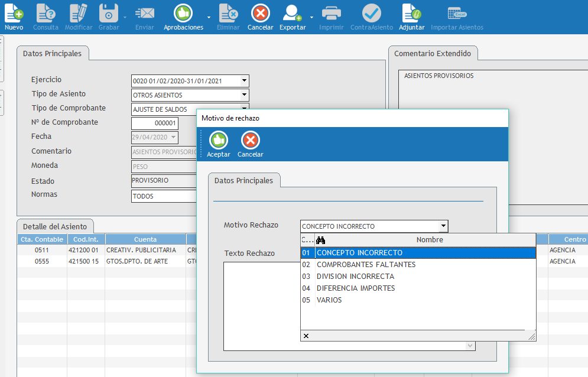Click the Exportar user icon
This screenshot has height=377, width=588.
tap(292, 13)
